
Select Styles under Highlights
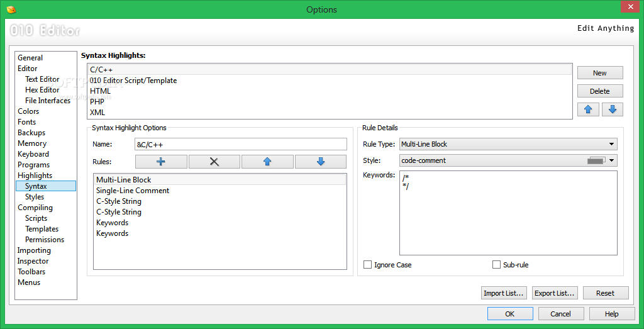35,197
